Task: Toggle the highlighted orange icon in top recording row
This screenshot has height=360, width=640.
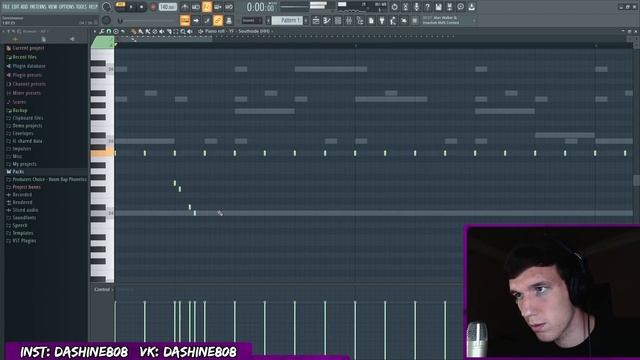Action: pyautogui.click(x=207, y=7)
